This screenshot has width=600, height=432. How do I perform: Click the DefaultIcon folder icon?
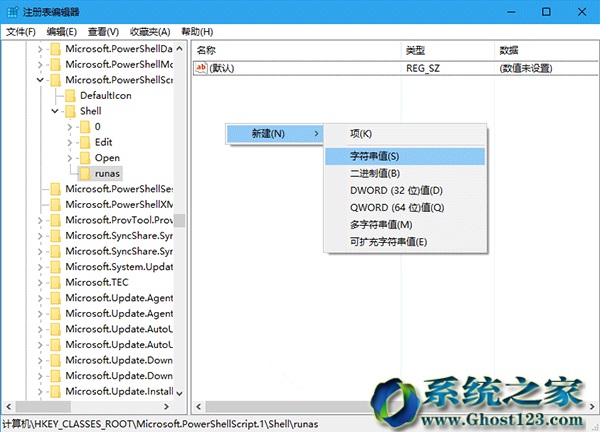click(70, 96)
